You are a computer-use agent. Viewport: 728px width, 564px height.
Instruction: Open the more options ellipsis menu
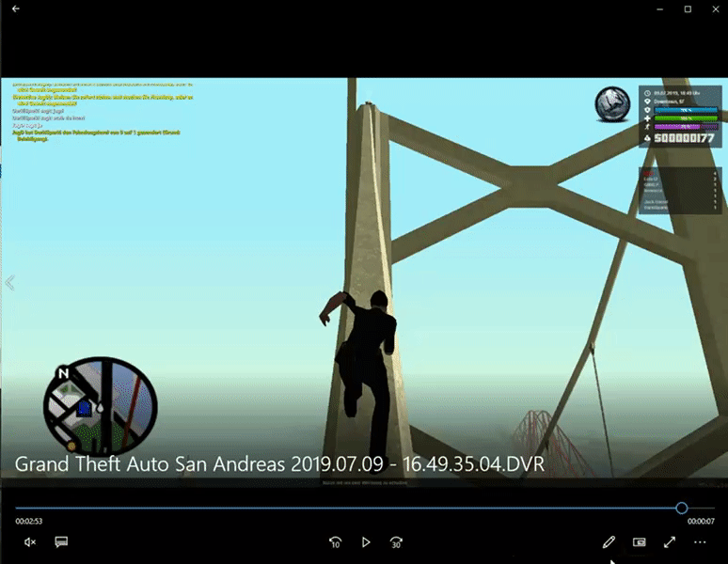[700, 541]
